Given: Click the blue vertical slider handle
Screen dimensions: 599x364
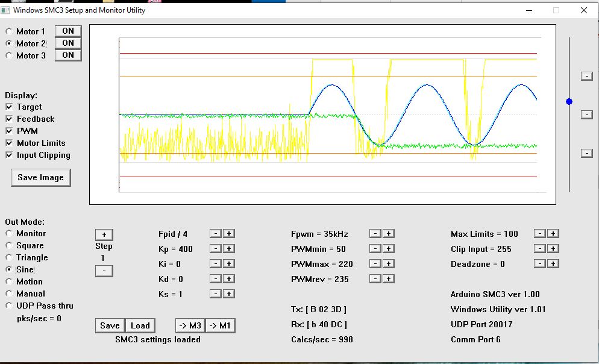Looking at the screenshot, I should (569, 102).
